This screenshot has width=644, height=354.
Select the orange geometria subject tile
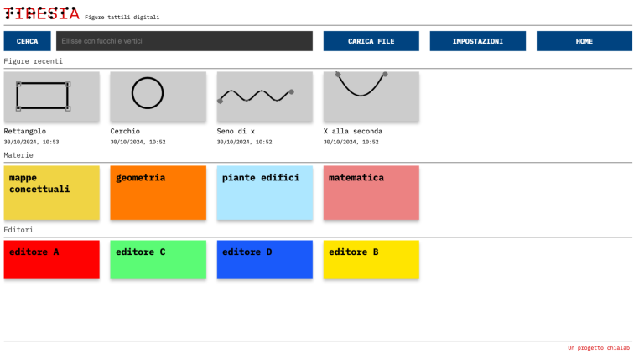coord(158,193)
